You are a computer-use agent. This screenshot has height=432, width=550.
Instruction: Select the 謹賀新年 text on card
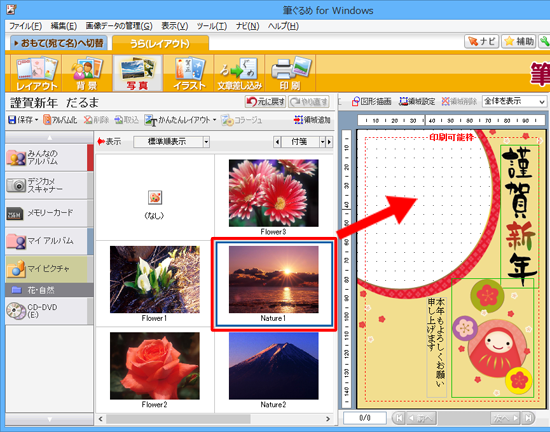[519, 217]
